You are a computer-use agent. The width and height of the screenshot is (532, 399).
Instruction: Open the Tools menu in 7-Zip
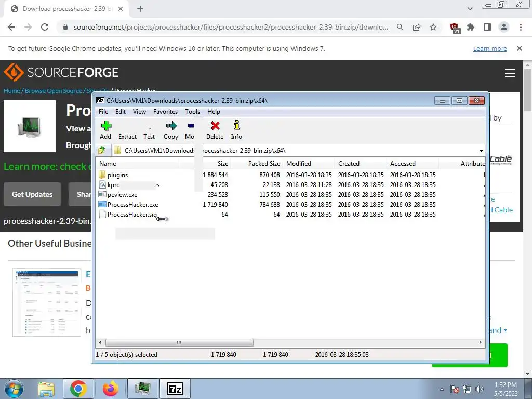pos(192,112)
